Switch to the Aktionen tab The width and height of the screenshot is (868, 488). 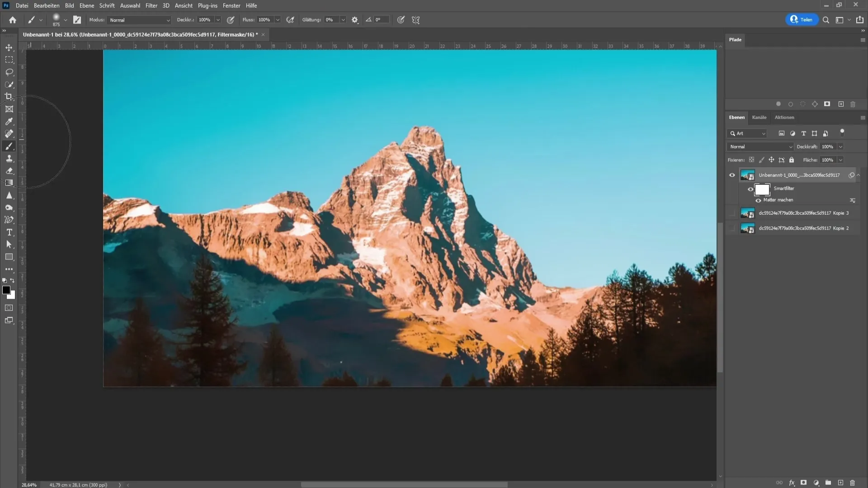pos(784,117)
